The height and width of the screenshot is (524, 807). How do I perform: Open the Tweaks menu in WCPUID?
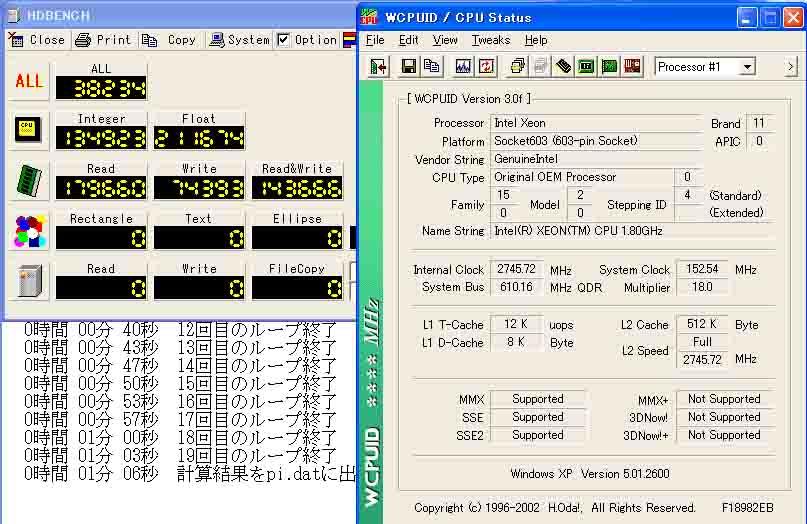pos(491,40)
